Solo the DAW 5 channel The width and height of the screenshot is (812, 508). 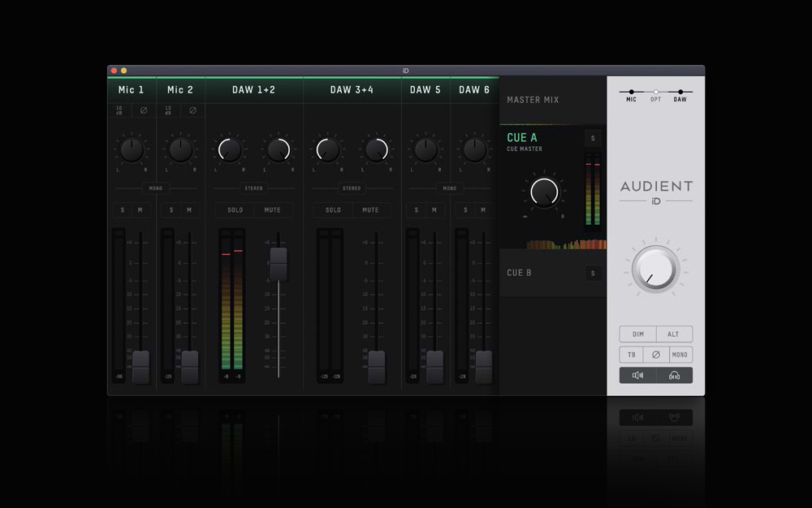point(417,210)
